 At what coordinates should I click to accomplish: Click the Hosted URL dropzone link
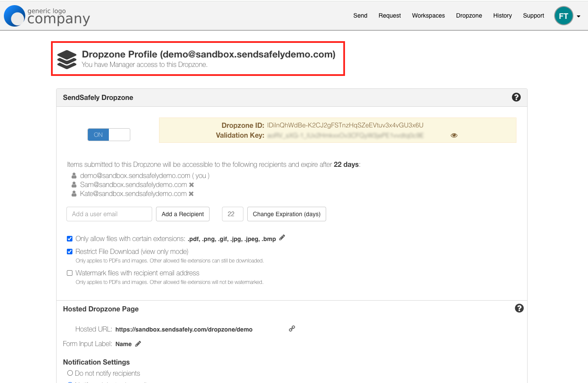(x=184, y=329)
